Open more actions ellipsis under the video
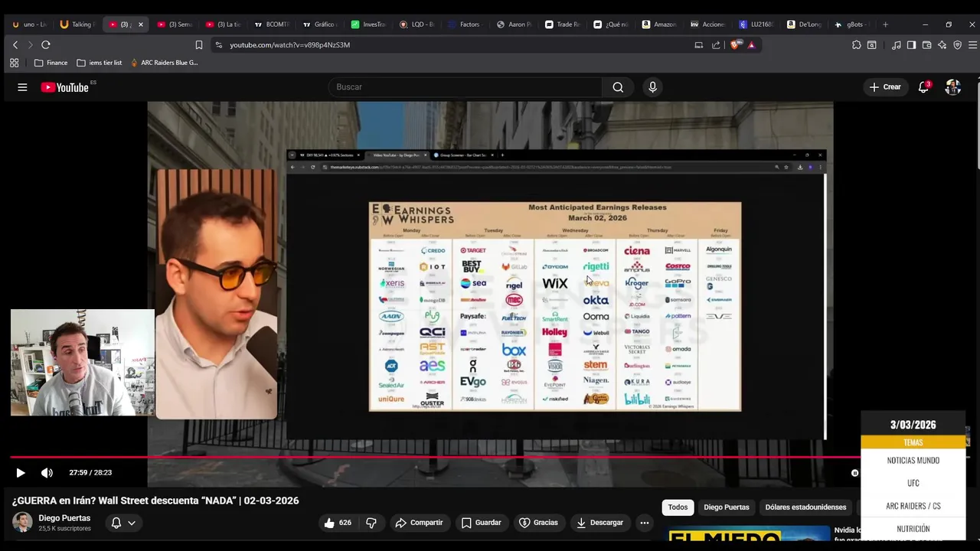The image size is (980, 551). [x=645, y=523]
